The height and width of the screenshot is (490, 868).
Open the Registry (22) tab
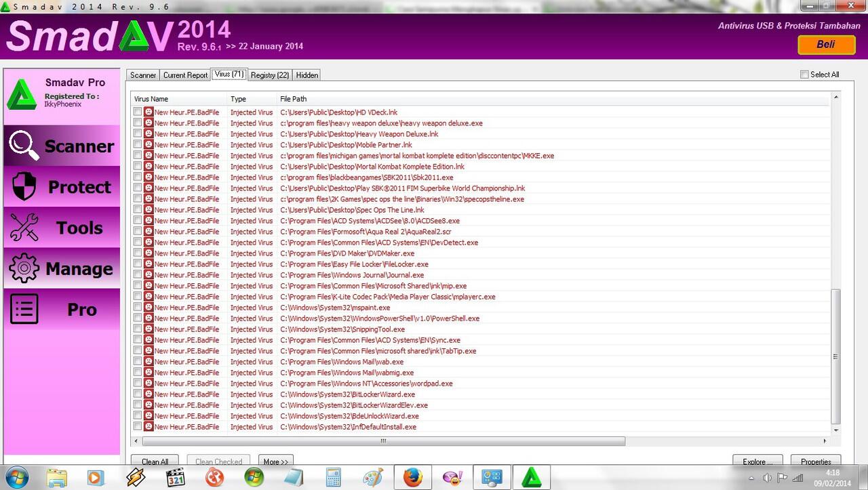270,75
